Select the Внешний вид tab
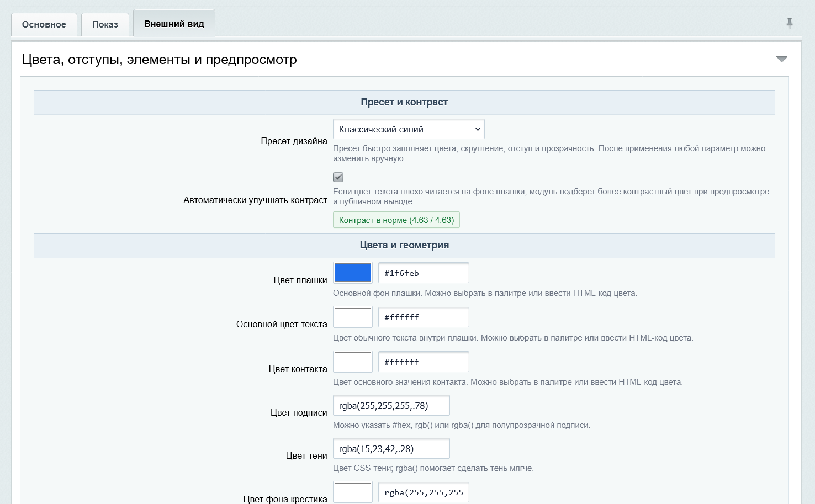Viewport: 815px width, 504px height. pyautogui.click(x=174, y=24)
